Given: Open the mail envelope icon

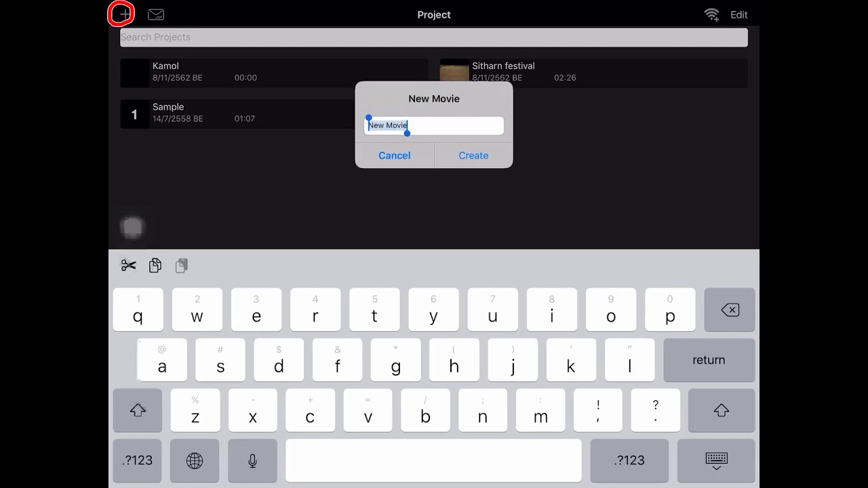Looking at the screenshot, I should [156, 14].
